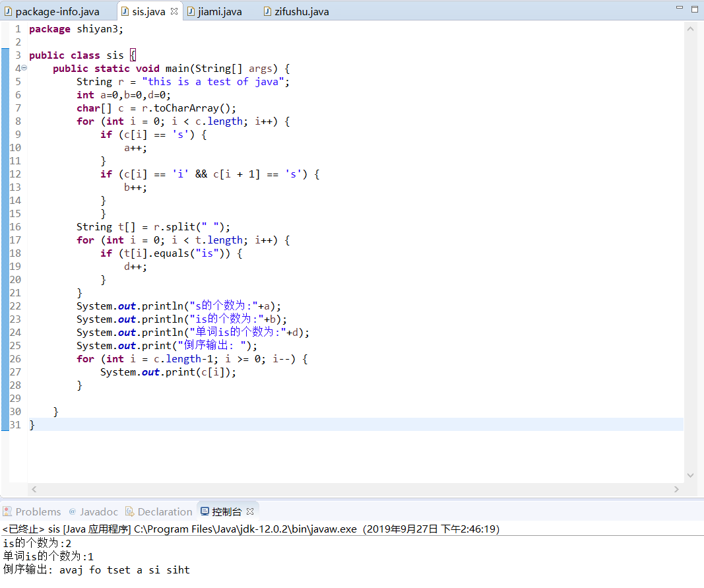
Task: Click the editor scroll down arrow
Action: pyautogui.click(x=691, y=475)
